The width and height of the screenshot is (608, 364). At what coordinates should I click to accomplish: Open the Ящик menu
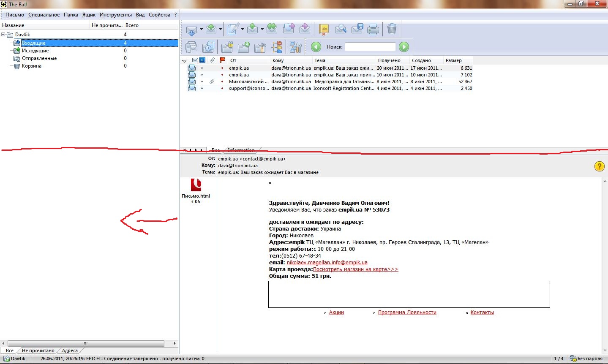[89, 15]
